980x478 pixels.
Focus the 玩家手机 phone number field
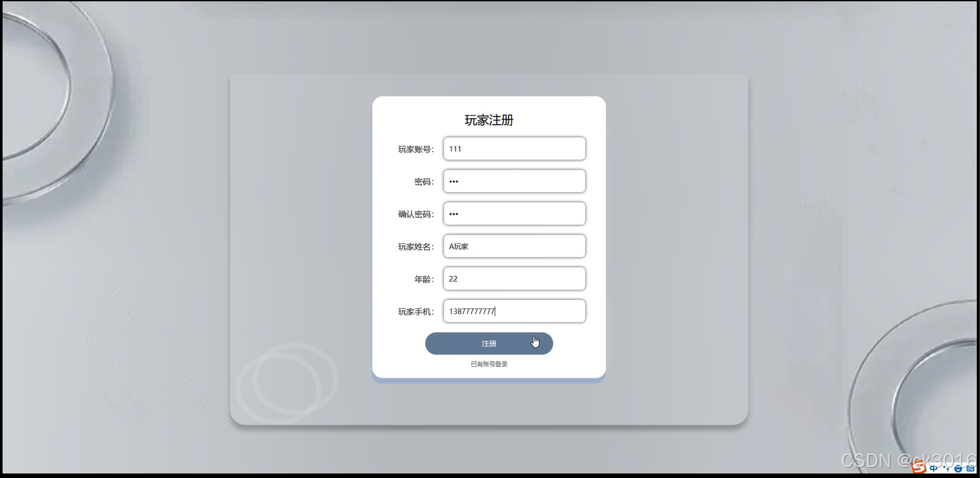514,311
